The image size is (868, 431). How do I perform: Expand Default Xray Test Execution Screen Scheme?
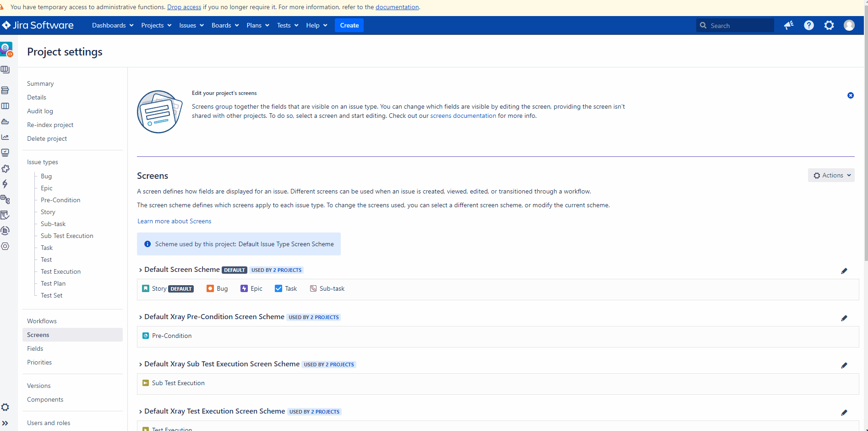(141, 412)
